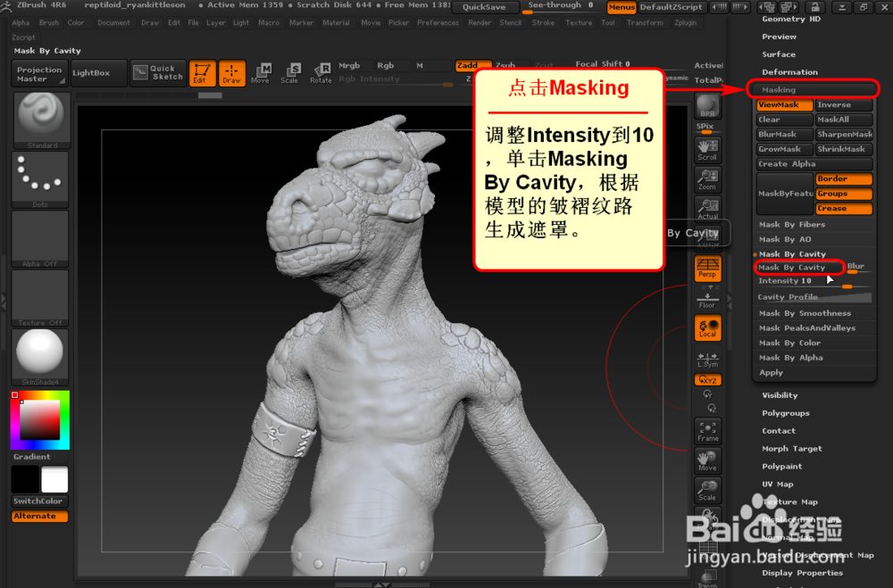Click the BlurMask button
Screen dimensions: 893x588
(784, 135)
